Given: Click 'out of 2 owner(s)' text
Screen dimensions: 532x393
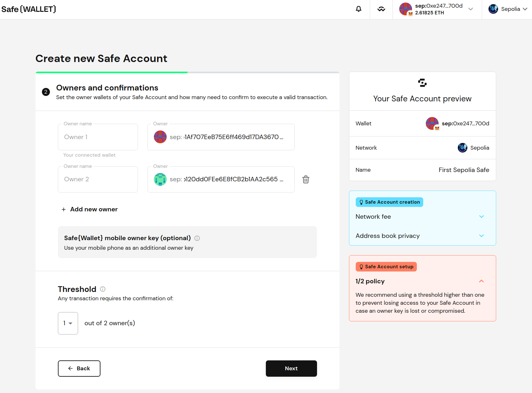Looking at the screenshot, I should (x=110, y=323).
